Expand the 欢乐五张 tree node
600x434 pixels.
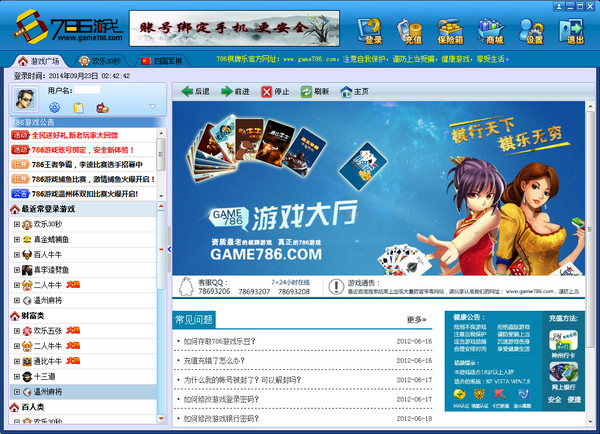[17, 331]
